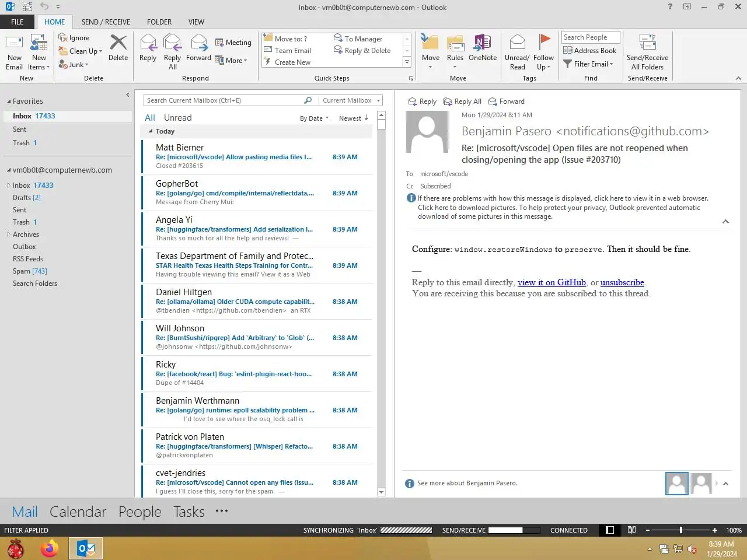The image size is (747, 560).
Task: Click the 'view it on GitHub' link
Action: (551, 282)
